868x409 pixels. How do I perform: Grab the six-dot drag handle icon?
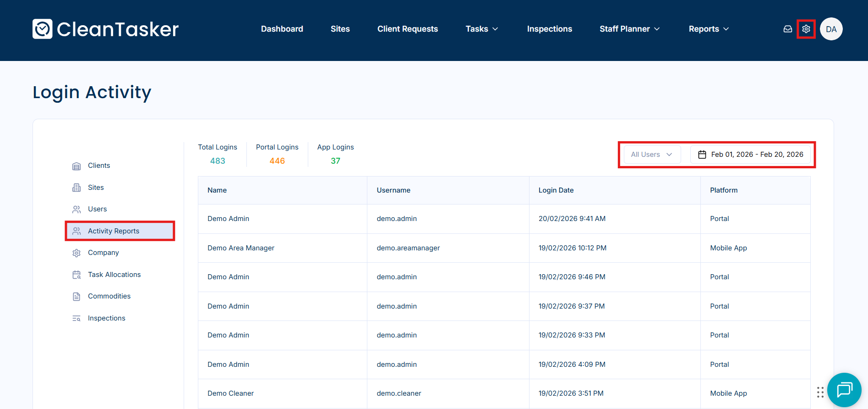pos(820,392)
